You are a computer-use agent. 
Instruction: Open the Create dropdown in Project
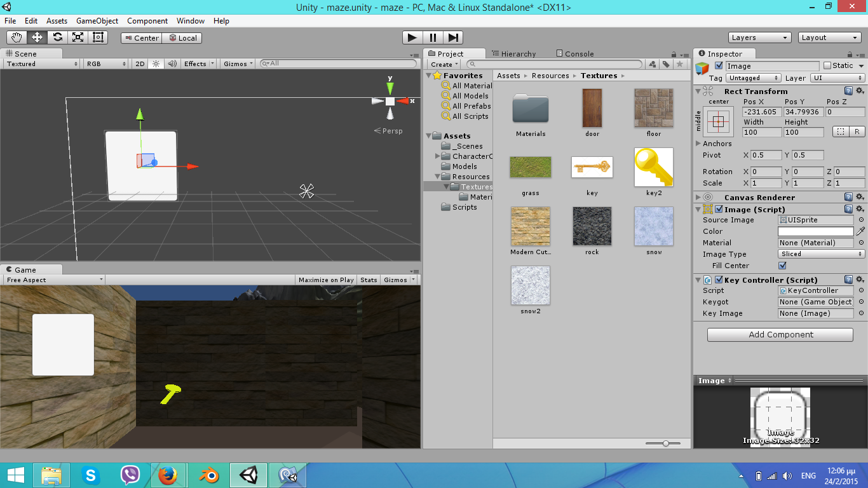tap(444, 64)
